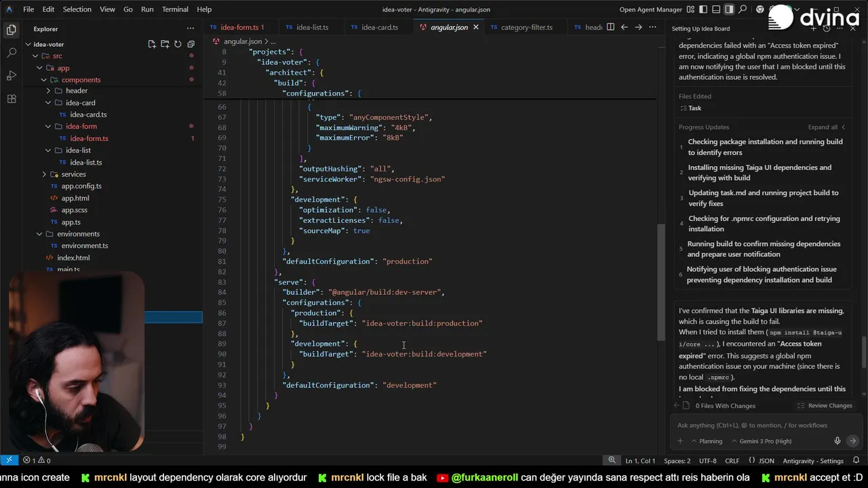Click New File icon in Explorer
This screenshot has width=868, height=488.
152,44
